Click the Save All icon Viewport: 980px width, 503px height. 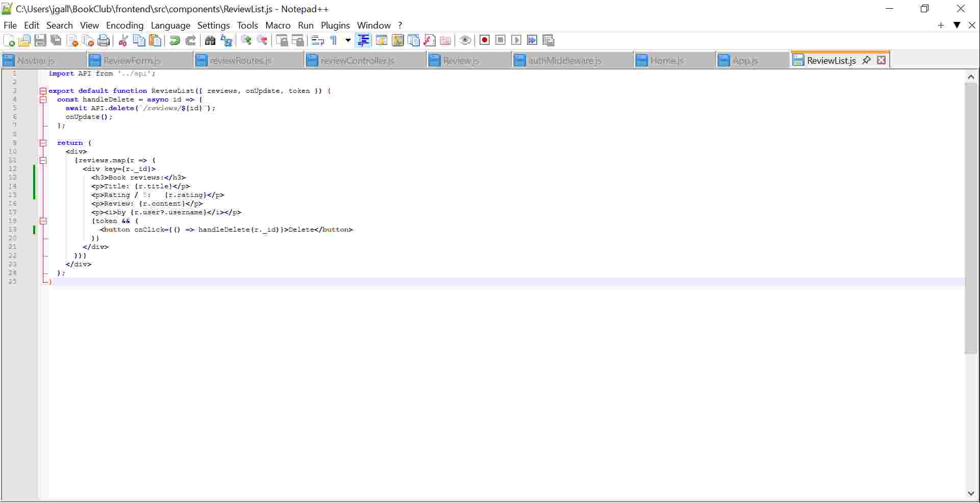[x=56, y=40]
